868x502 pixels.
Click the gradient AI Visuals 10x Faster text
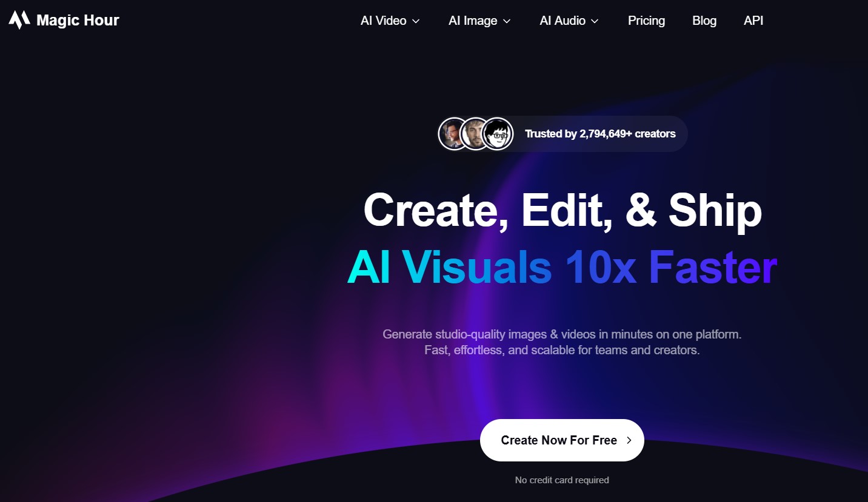click(x=562, y=267)
